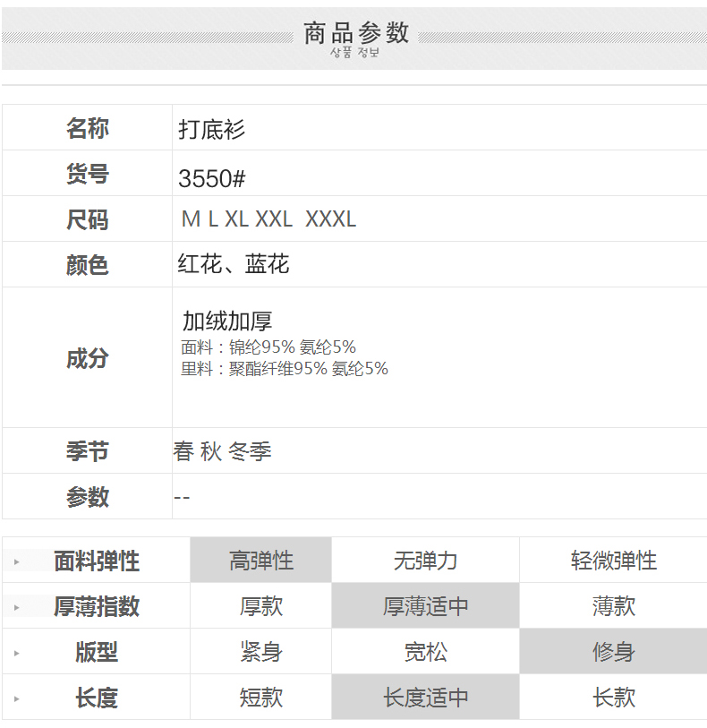This screenshot has height=728, width=707.
Task: Click the product name 打底衫
Action: [211, 130]
